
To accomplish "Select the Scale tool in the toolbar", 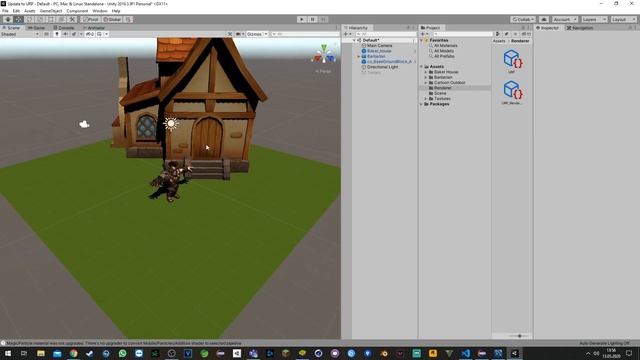I will coord(40,19).
